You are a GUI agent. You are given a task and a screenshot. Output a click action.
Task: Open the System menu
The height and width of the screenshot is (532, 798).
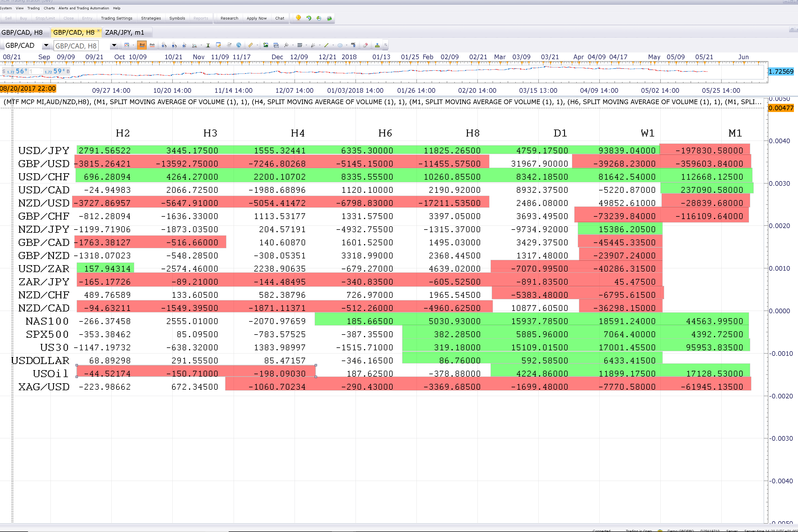click(x=6, y=8)
